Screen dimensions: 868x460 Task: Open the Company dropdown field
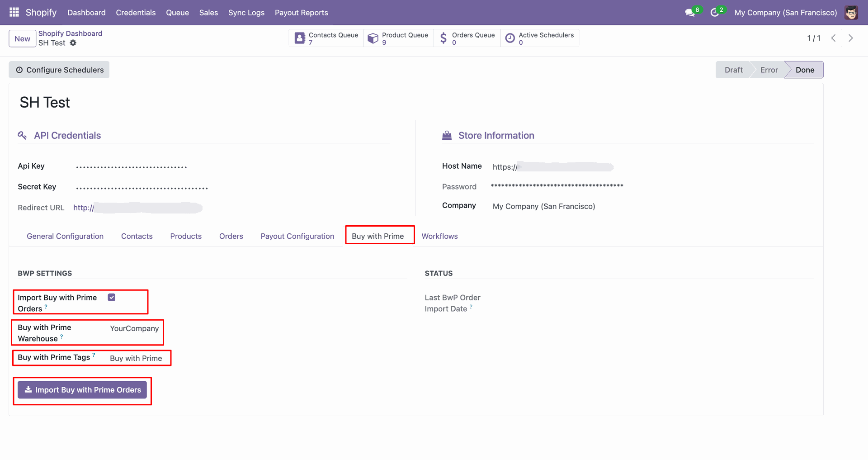tap(544, 206)
